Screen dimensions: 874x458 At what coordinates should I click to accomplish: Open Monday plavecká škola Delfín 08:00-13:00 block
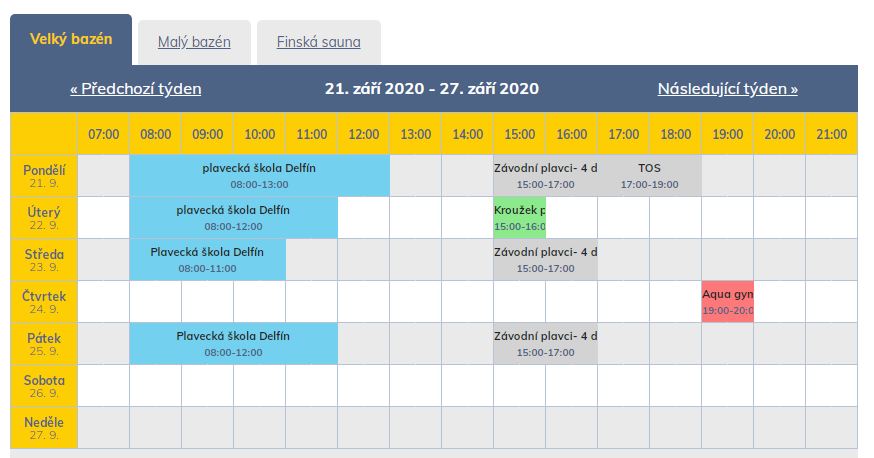point(259,176)
